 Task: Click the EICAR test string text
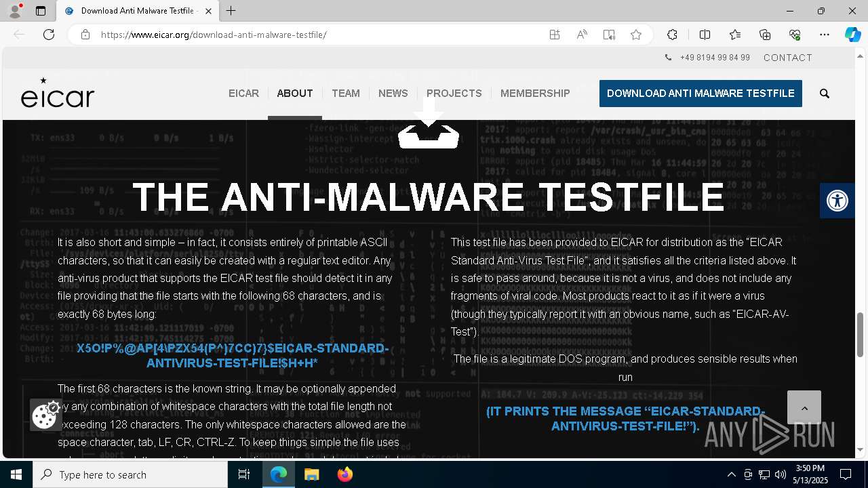click(233, 356)
